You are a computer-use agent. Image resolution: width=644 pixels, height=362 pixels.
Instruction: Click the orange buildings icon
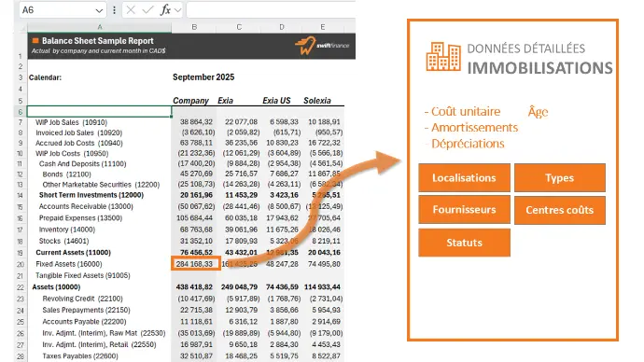click(x=443, y=56)
